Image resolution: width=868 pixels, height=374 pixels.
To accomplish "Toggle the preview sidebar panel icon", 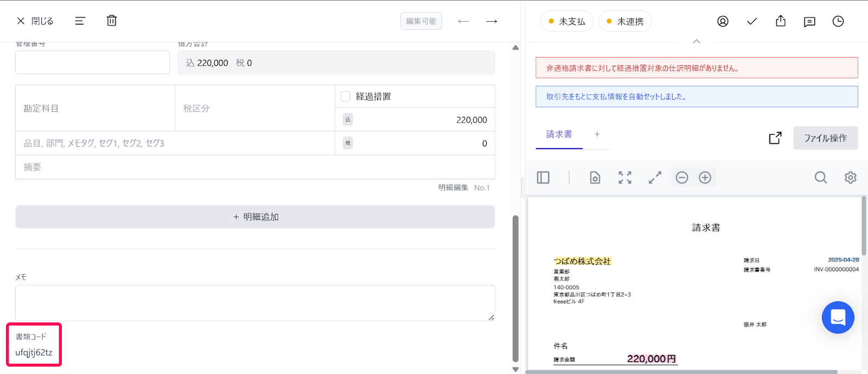I will (543, 178).
